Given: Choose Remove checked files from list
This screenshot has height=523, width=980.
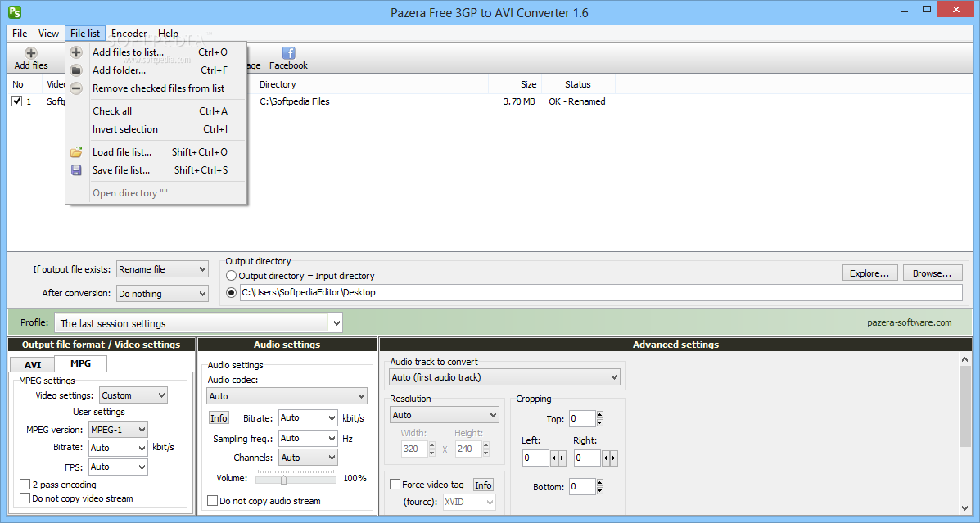Looking at the screenshot, I should point(156,88).
